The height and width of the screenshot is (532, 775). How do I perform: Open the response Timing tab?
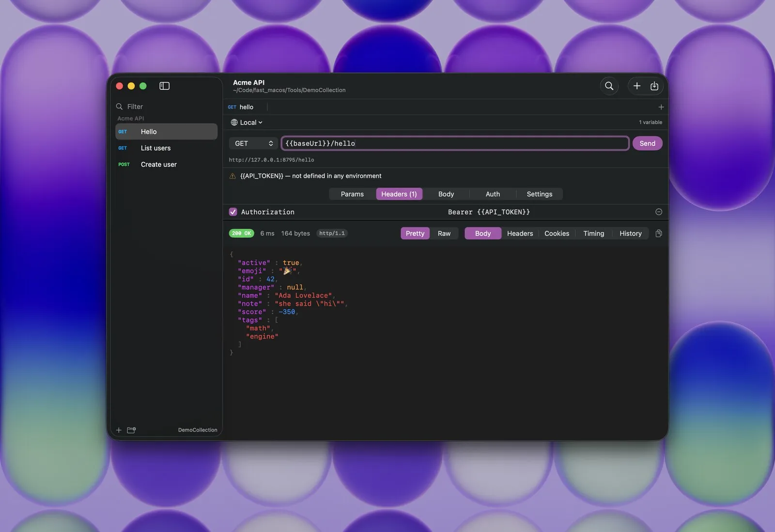pos(593,234)
